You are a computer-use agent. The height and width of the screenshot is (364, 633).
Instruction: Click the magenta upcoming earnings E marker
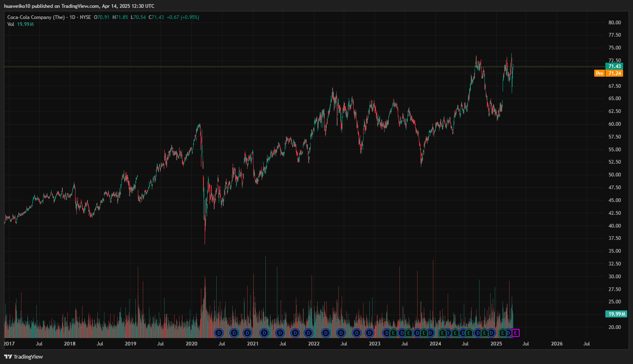pyautogui.click(x=515, y=333)
